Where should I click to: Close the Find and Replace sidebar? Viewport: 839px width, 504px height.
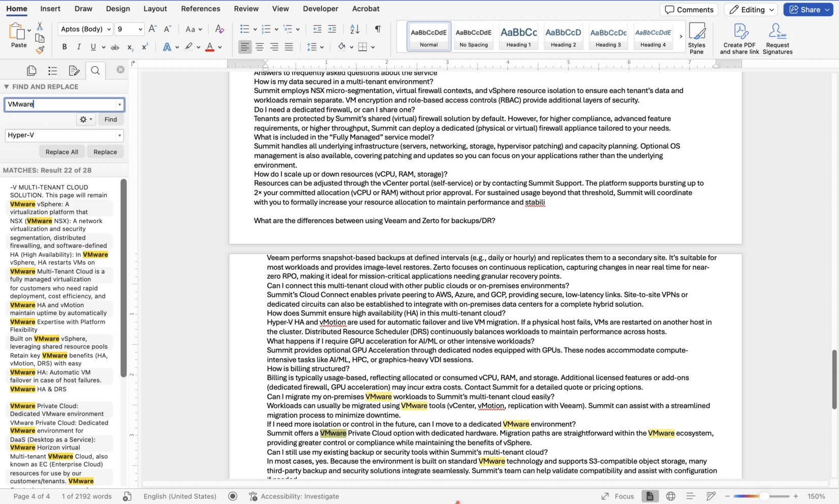(120, 70)
